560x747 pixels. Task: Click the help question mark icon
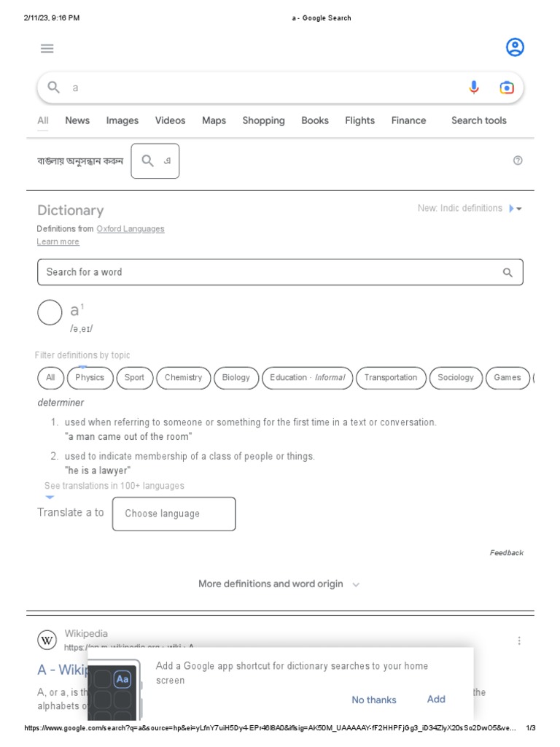pos(518,160)
